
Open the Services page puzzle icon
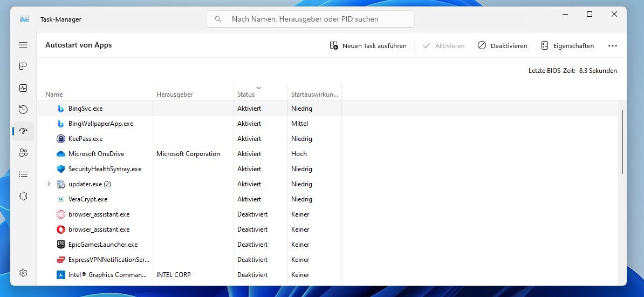click(23, 196)
